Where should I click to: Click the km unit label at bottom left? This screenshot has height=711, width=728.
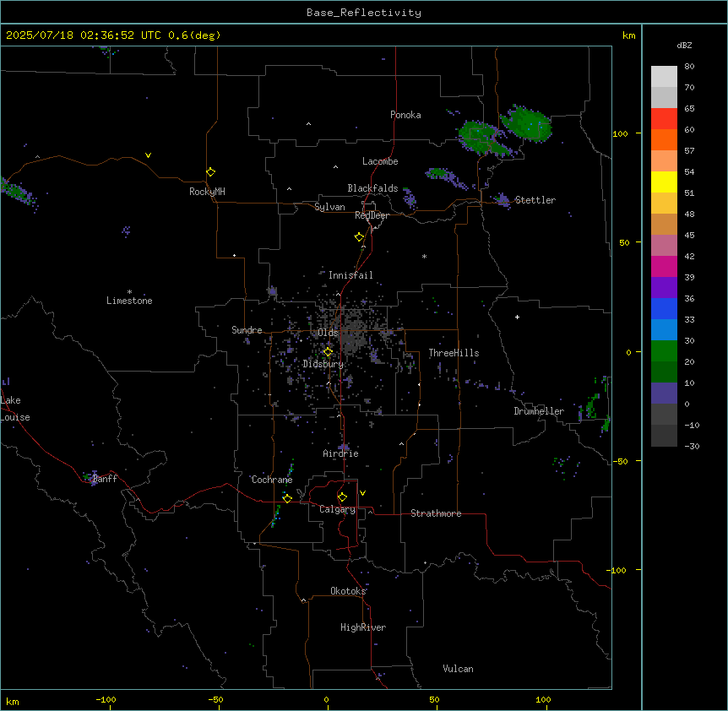(x=13, y=701)
